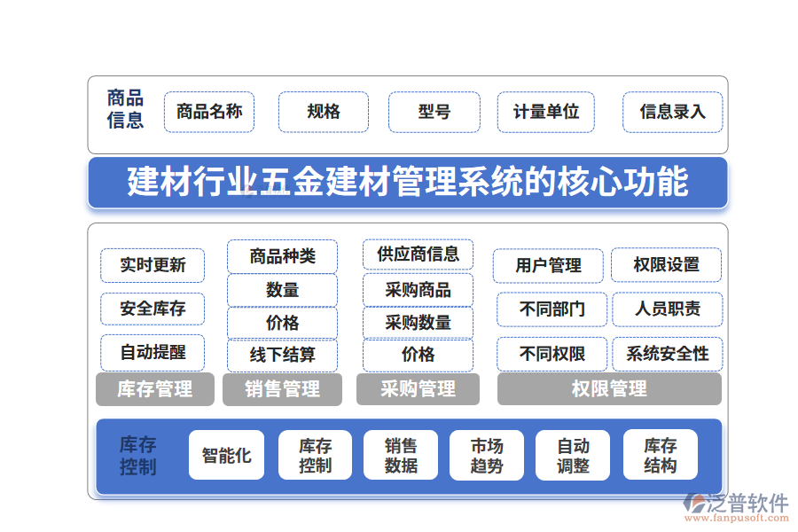The height and width of the screenshot is (532, 798).
Task: Select the 采购管理 category
Action: [x=418, y=388]
